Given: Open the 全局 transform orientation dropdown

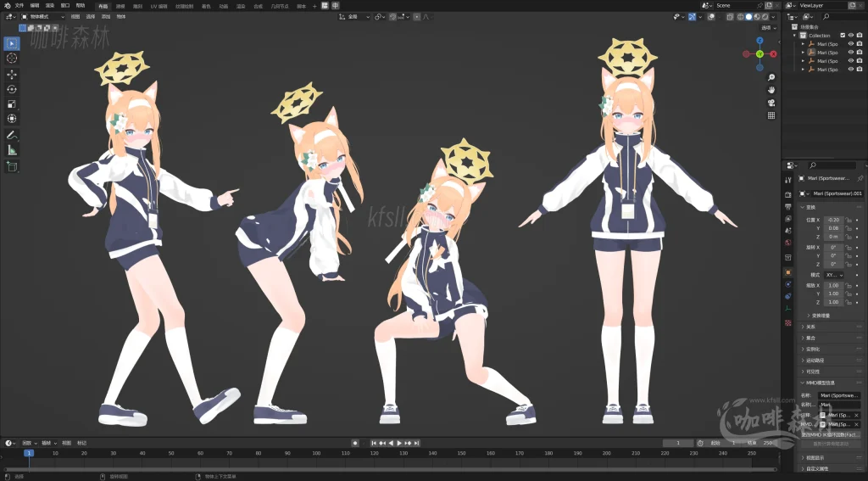Looking at the screenshot, I should pos(355,17).
